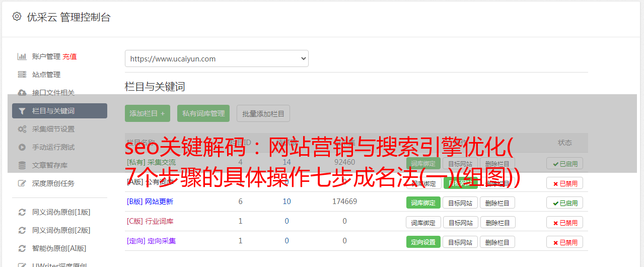This screenshot has height=267, width=644.
Task: Click 目标网站 in the 行业词库 row
Action: click(x=460, y=222)
